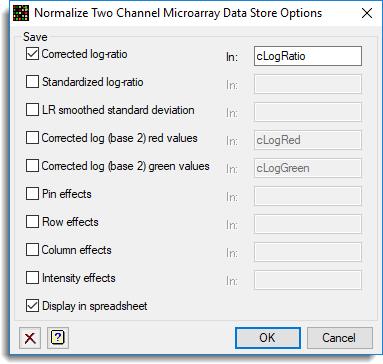
Task: Enable Intensity effects saving
Action: pos(32,278)
